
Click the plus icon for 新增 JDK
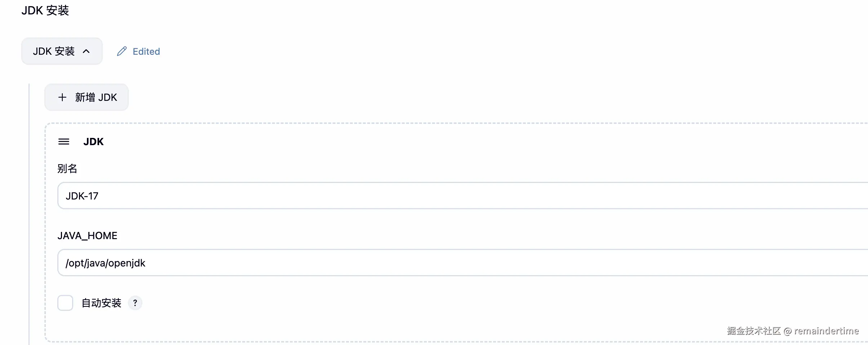point(62,97)
